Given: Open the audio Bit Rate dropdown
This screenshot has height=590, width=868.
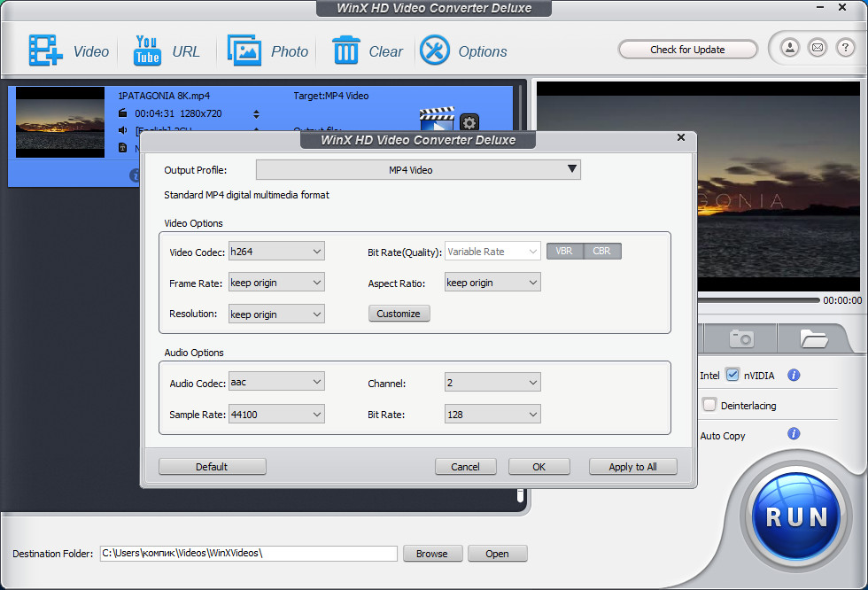Looking at the screenshot, I should click(x=492, y=414).
